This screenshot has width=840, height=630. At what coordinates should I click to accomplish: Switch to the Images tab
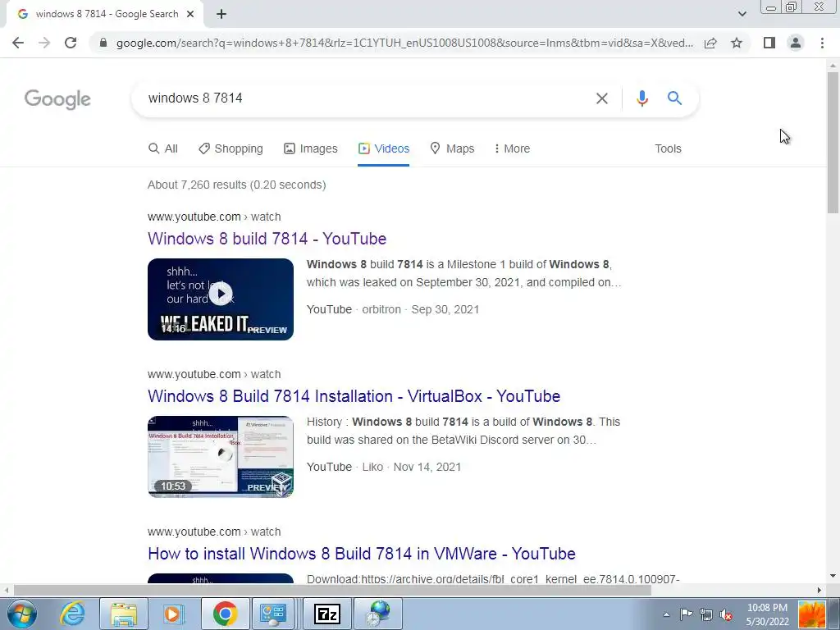(311, 148)
